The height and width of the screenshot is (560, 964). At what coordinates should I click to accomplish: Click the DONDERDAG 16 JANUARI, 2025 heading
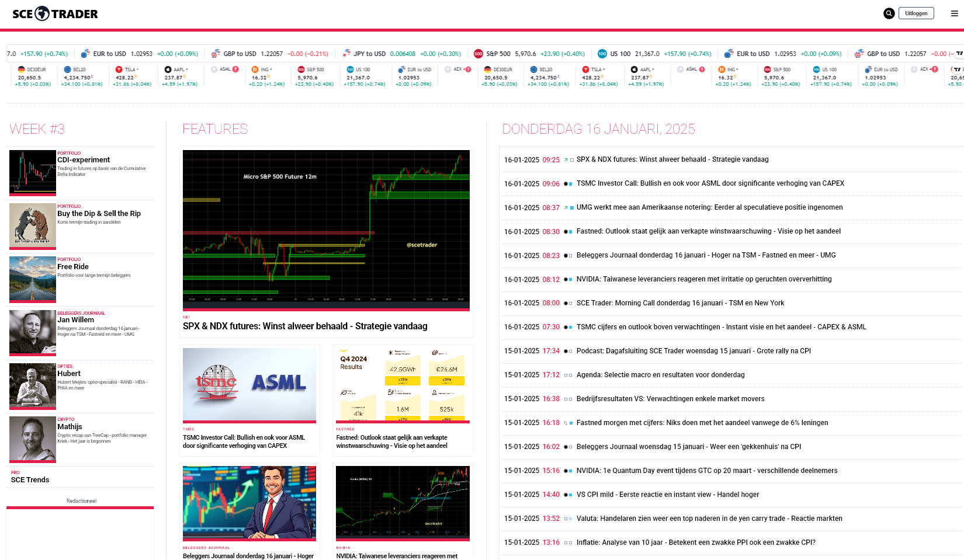tap(599, 129)
